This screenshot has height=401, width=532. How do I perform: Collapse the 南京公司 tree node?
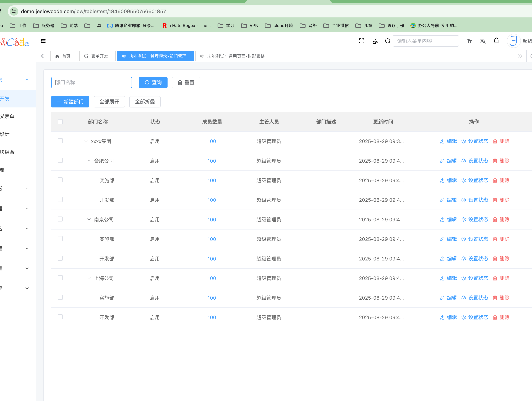[89, 219]
